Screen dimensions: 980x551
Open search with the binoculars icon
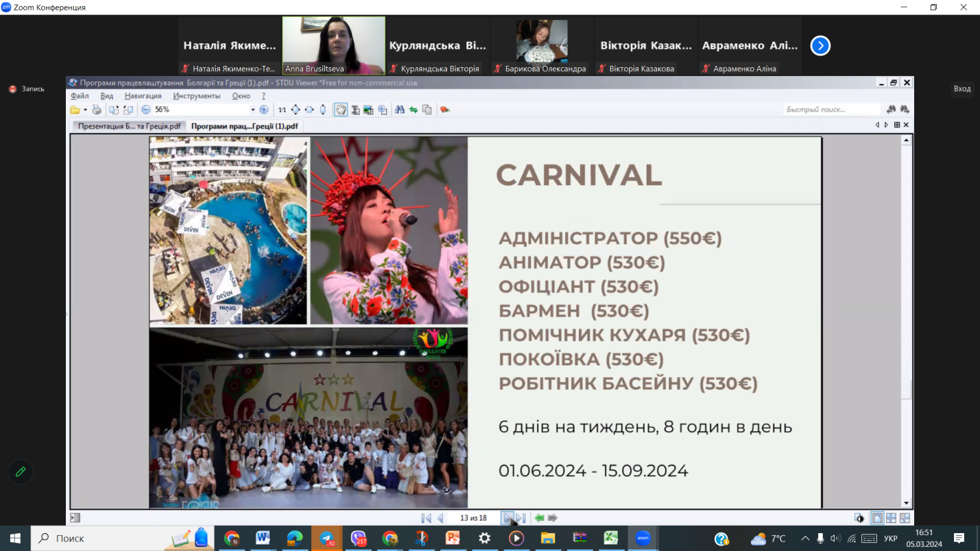click(x=399, y=110)
